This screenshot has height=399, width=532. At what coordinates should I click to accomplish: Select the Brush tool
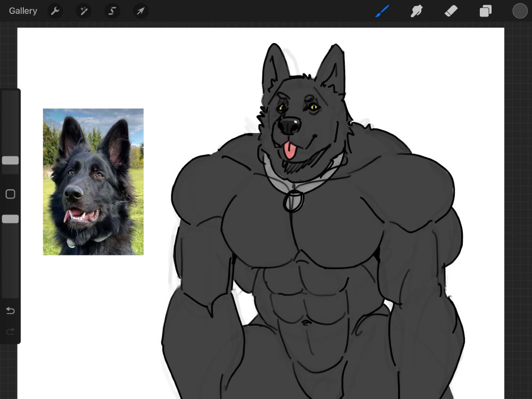(383, 11)
